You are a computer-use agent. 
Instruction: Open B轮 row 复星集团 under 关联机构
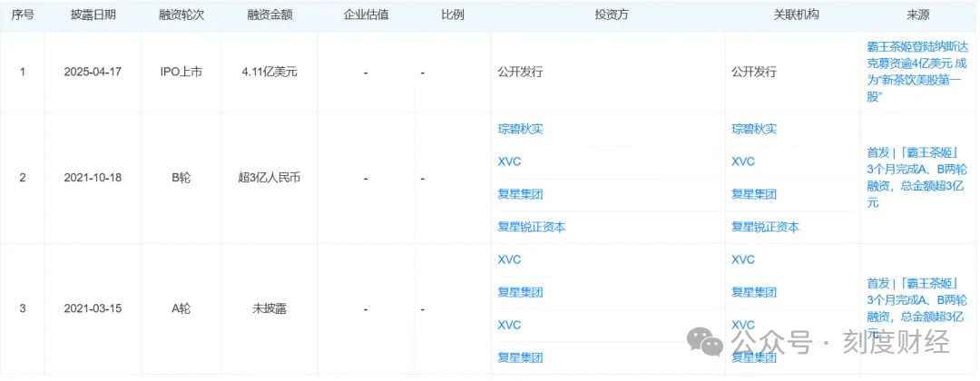coord(754,194)
